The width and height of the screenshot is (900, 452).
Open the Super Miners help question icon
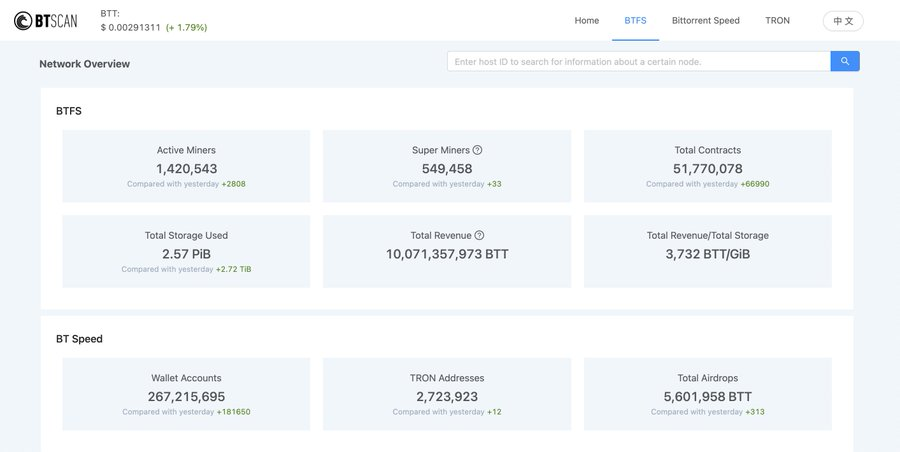click(x=477, y=150)
